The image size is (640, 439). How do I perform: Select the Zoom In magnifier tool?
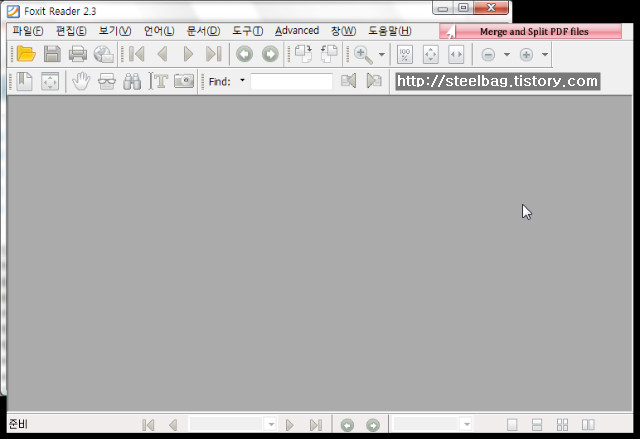pyautogui.click(x=363, y=55)
